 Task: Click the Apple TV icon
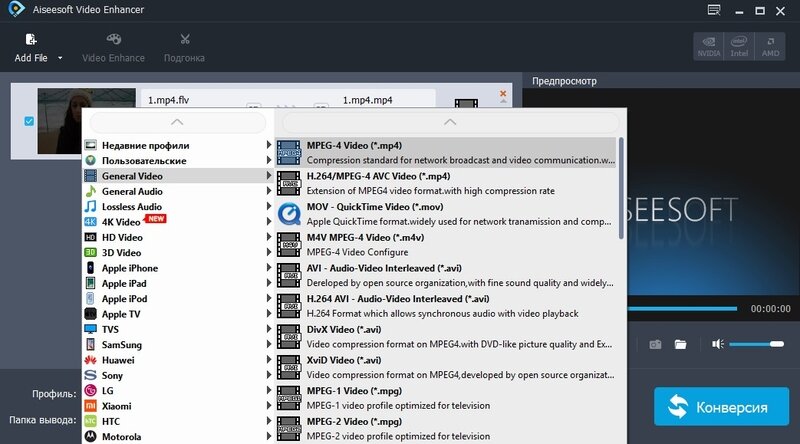point(90,314)
